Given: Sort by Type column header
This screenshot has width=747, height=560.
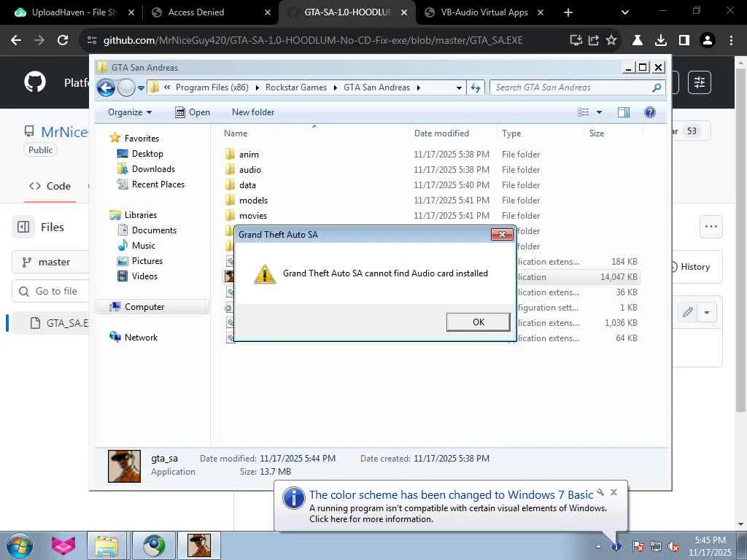Looking at the screenshot, I should [541, 133].
